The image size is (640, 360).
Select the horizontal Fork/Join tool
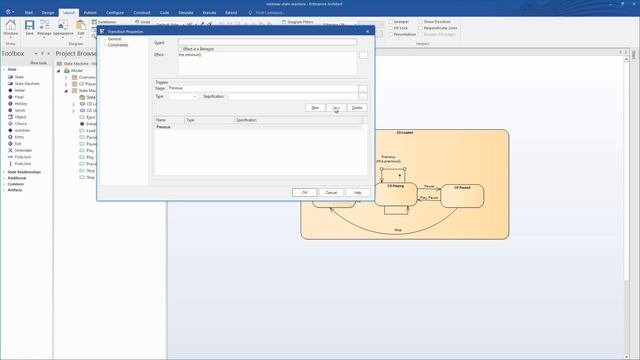(x=20, y=157)
